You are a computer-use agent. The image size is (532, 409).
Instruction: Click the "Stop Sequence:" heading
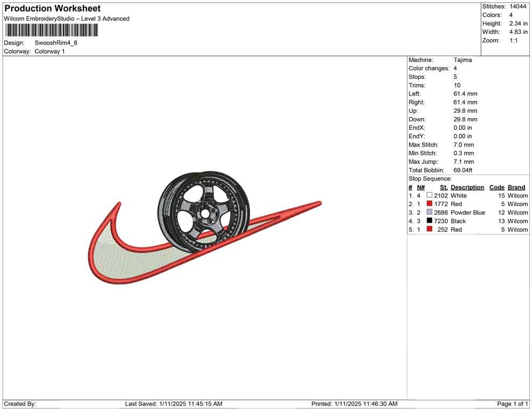coord(430,179)
